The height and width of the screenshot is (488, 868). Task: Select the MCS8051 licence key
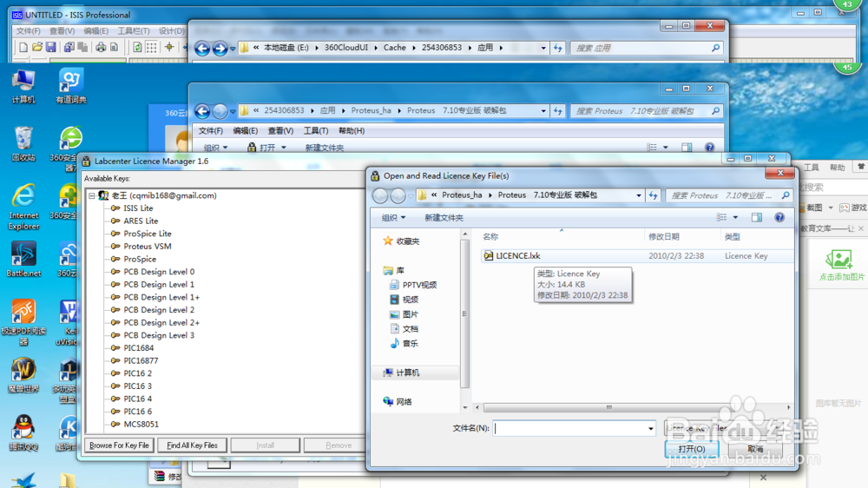[x=141, y=425]
